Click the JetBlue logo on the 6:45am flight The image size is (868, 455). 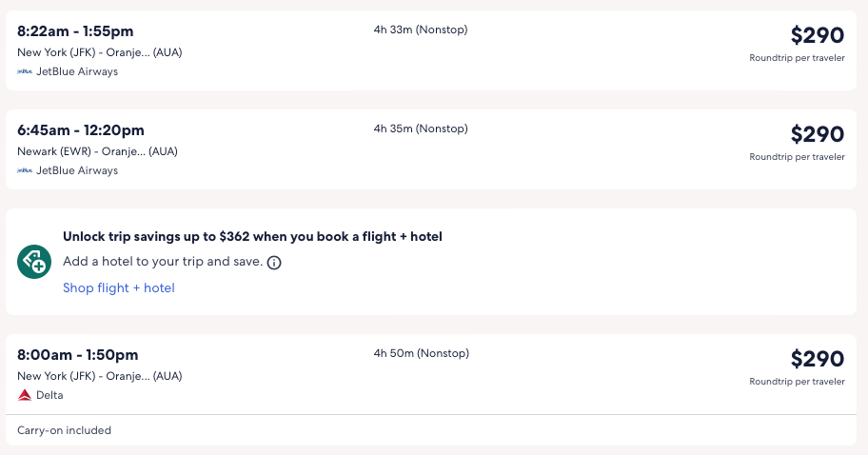(x=25, y=170)
